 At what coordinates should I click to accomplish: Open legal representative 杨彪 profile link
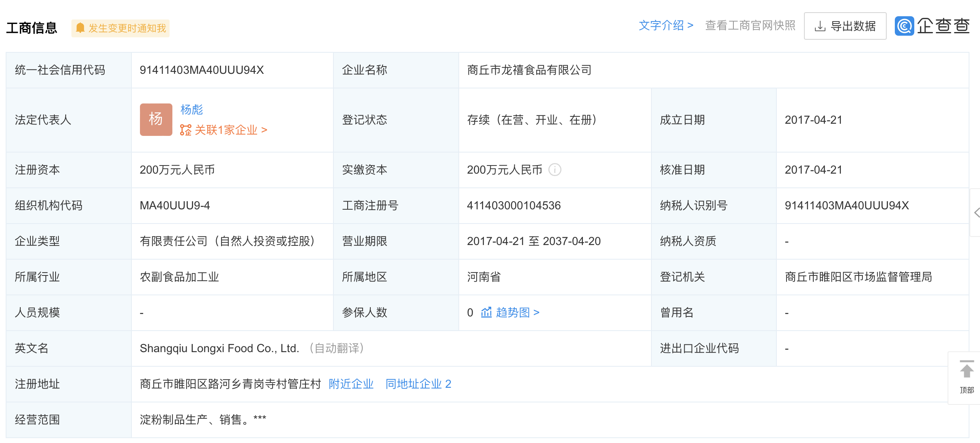(x=191, y=110)
